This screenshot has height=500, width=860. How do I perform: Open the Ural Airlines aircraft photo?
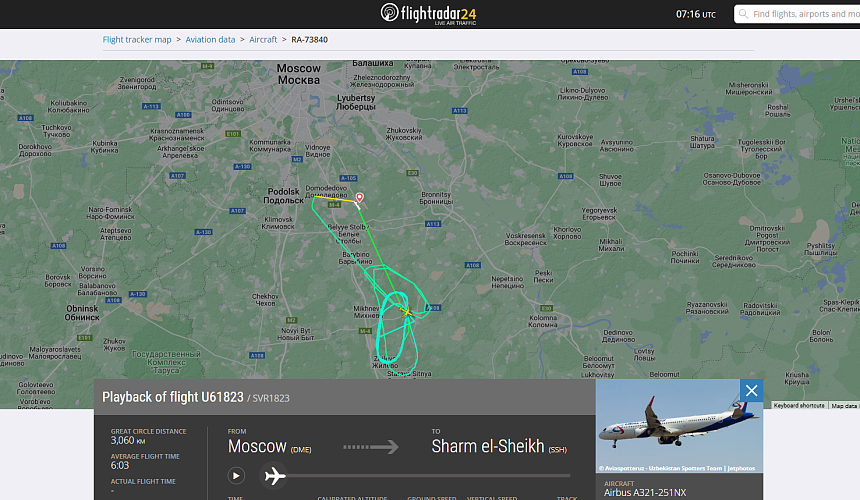[679, 426]
